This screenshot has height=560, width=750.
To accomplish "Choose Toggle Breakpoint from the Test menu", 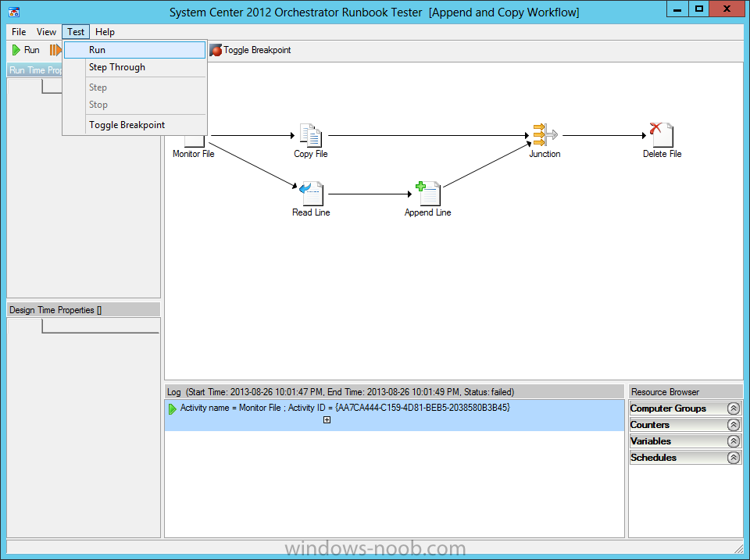I will tap(135, 125).
